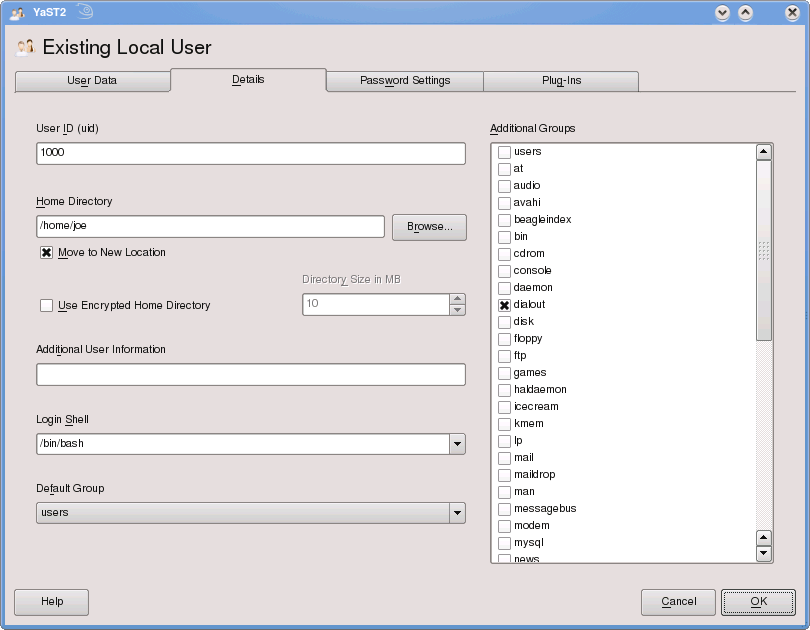
Task: Uncheck the dialout group
Action: coord(504,305)
